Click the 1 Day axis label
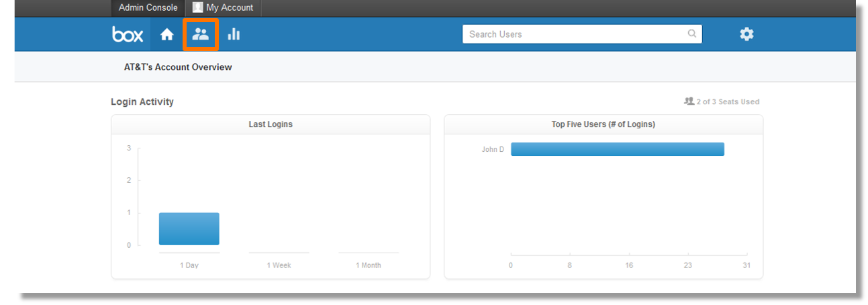 tap(189, 265)
